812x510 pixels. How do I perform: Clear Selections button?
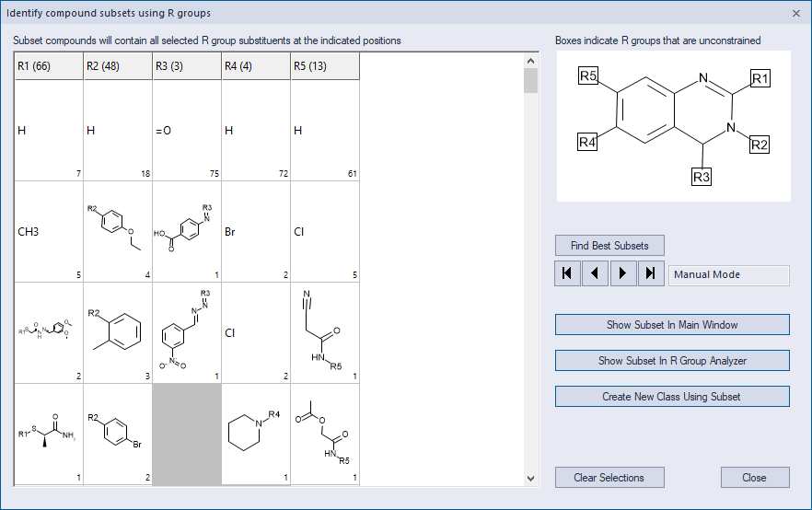(x=609, y=478)
